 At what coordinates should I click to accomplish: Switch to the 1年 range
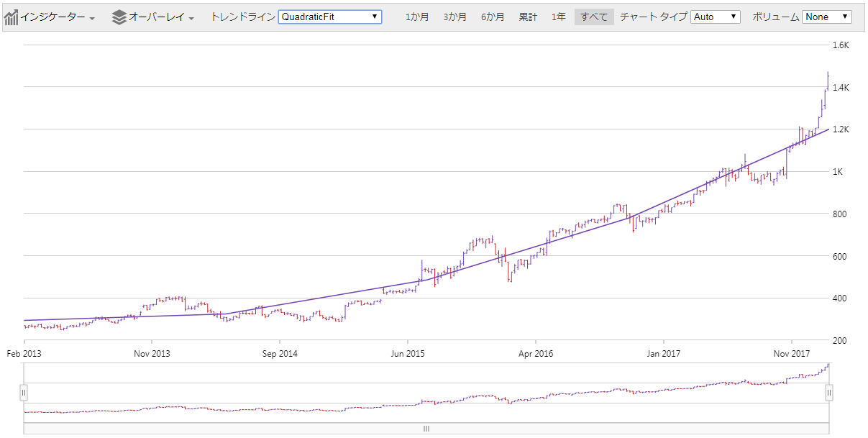pyautogui.click(x=559, y=16)
